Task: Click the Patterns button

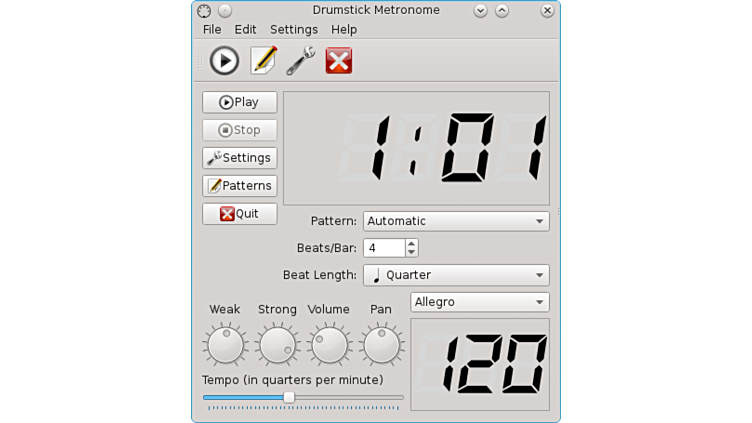Action: 240,186
